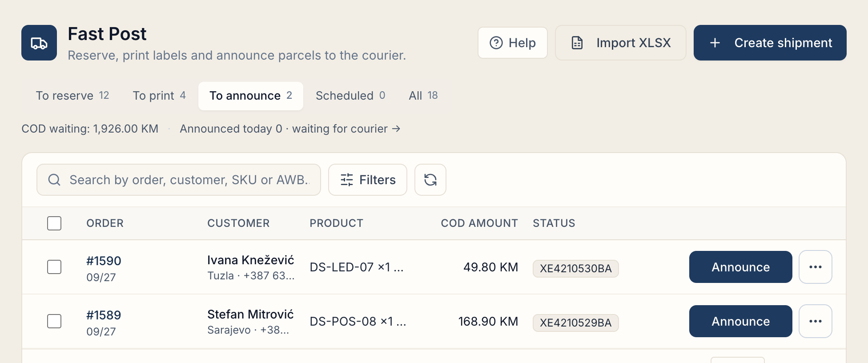Click the Import XLSX button
The height and width of the screenshot is (363, 868).
[x=621, y=43]
